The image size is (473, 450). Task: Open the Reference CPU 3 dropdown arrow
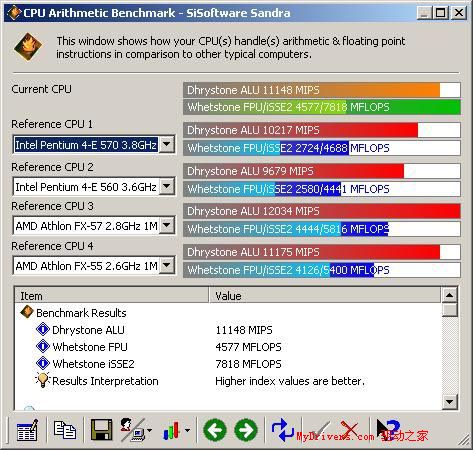(x=167, y=226)
